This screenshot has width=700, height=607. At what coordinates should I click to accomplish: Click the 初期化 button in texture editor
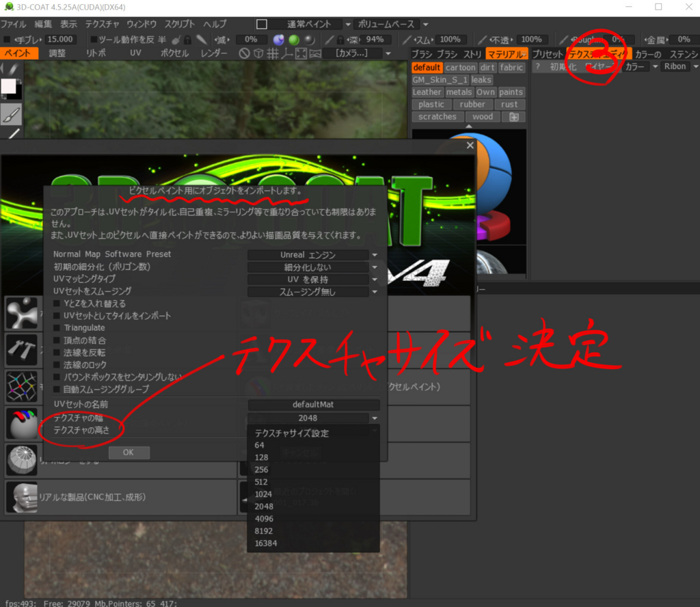563,66
